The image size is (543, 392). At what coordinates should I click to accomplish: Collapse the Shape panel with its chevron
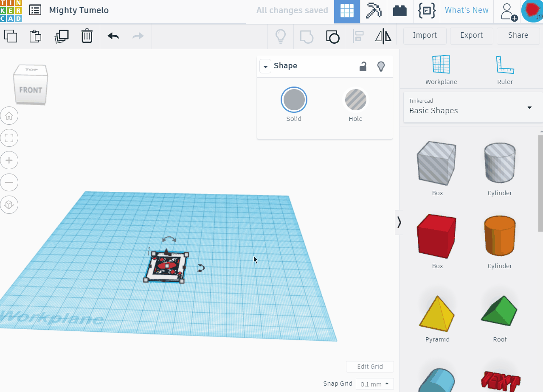pos(265,66)
